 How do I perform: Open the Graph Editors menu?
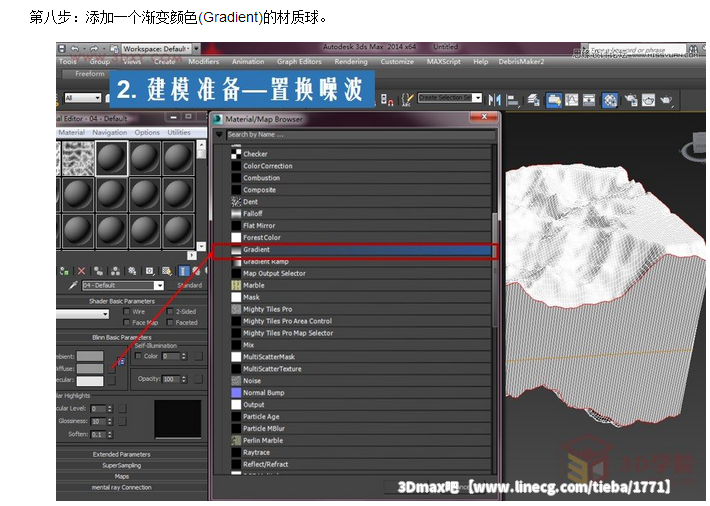pos(299,62)
